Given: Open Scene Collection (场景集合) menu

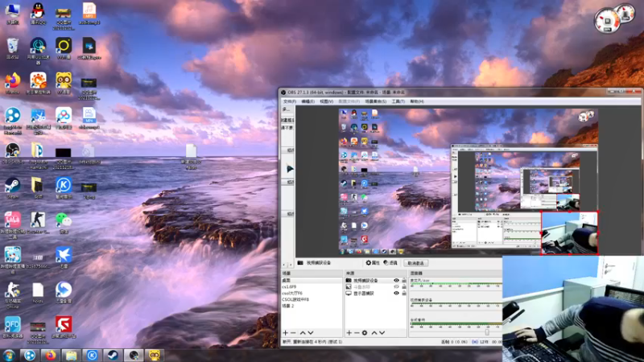Looking at the screenshot, I should [375, 101].
